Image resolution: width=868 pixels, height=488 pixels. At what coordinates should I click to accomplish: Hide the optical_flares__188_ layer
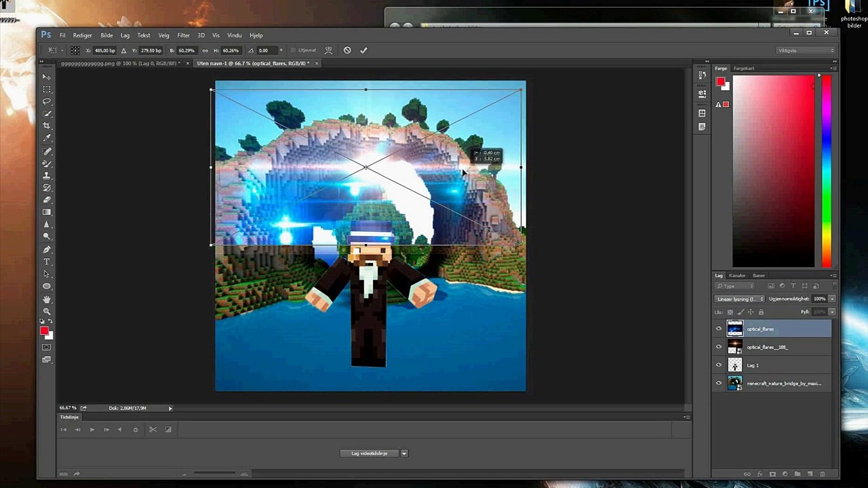tap(719, 347)
